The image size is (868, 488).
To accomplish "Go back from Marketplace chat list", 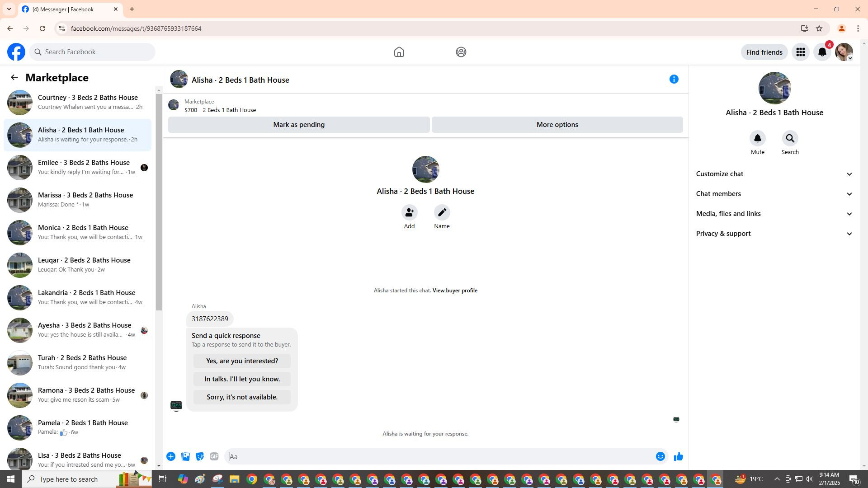I will pos(14,78).
